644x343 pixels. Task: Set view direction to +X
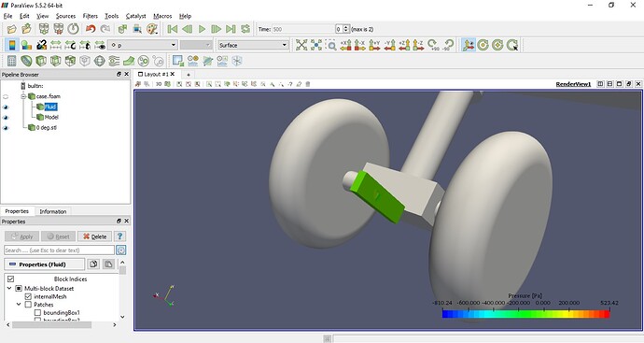pos(345,45)
